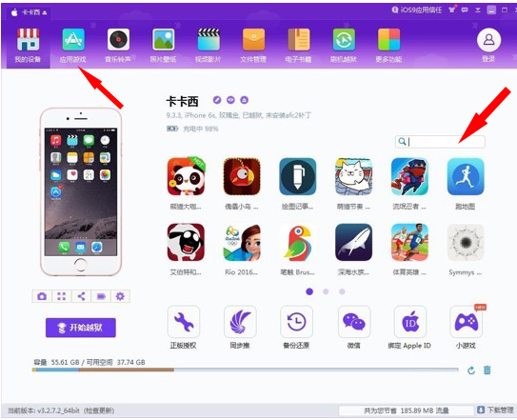Open the 更多功能 more features menu
Screen dimensions: 517x420
388,46
